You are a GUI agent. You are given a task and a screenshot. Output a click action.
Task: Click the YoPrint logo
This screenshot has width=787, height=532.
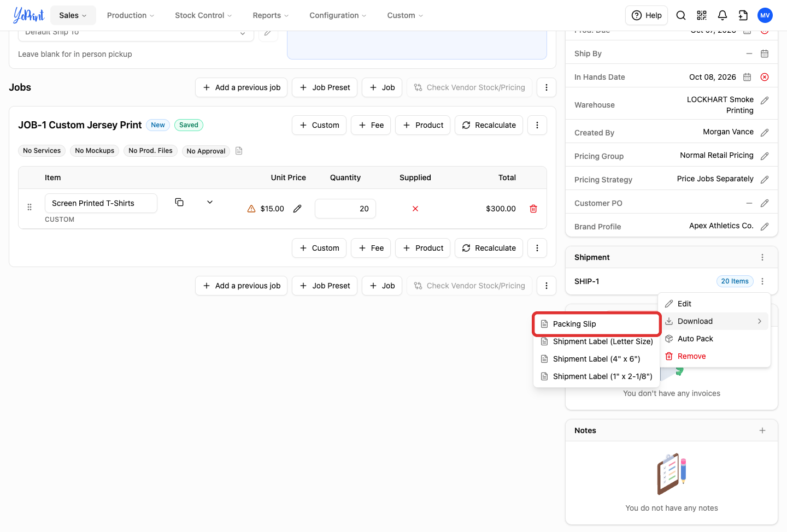pyautogui.click(x=28, y=15)
